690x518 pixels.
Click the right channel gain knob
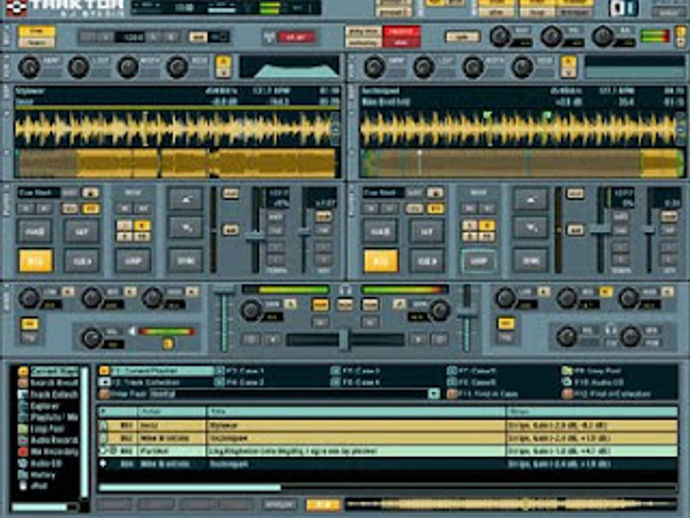[440, 310]
